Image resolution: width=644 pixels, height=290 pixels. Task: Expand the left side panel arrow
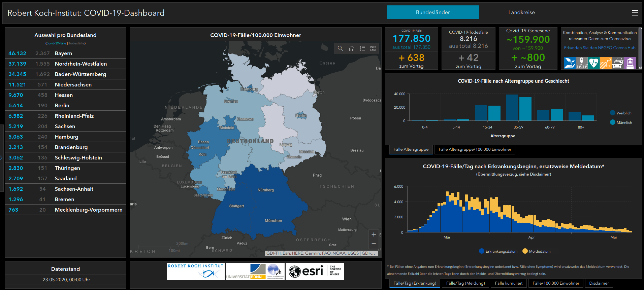coord(1,157)
